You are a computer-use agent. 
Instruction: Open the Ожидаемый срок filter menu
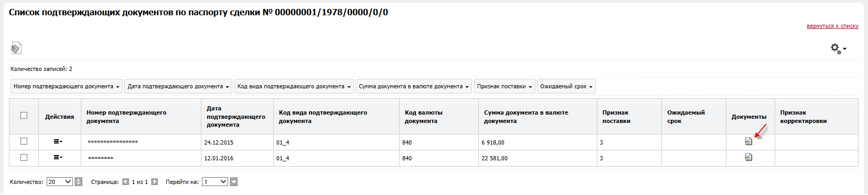click(x=566, y=87)
